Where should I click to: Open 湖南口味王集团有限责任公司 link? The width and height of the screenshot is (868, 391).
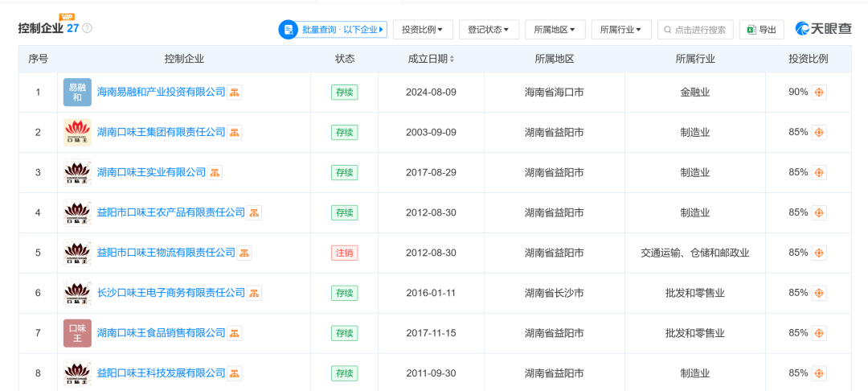[x=161, y=133]
